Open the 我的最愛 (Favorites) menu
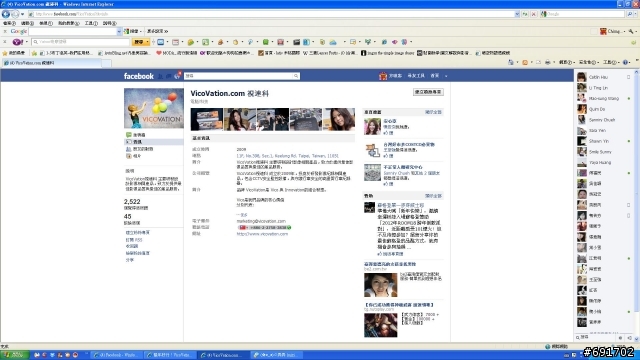The width and height of the screenshot is (640, 360). [68, 23]
